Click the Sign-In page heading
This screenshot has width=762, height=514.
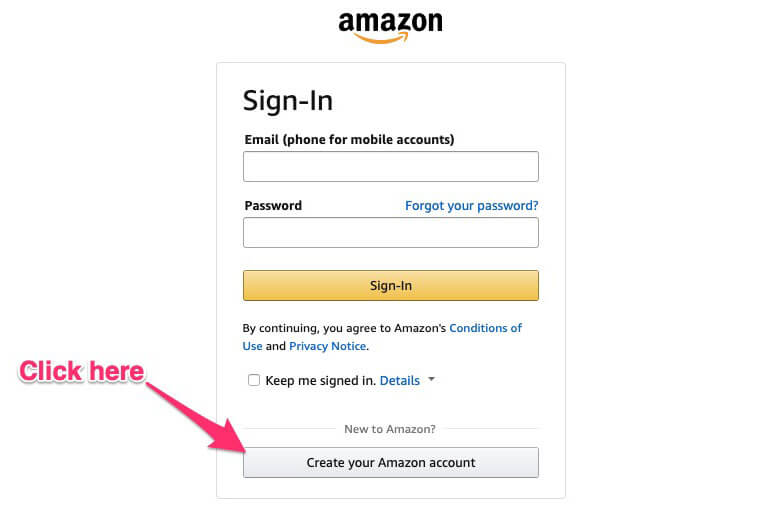288,101
